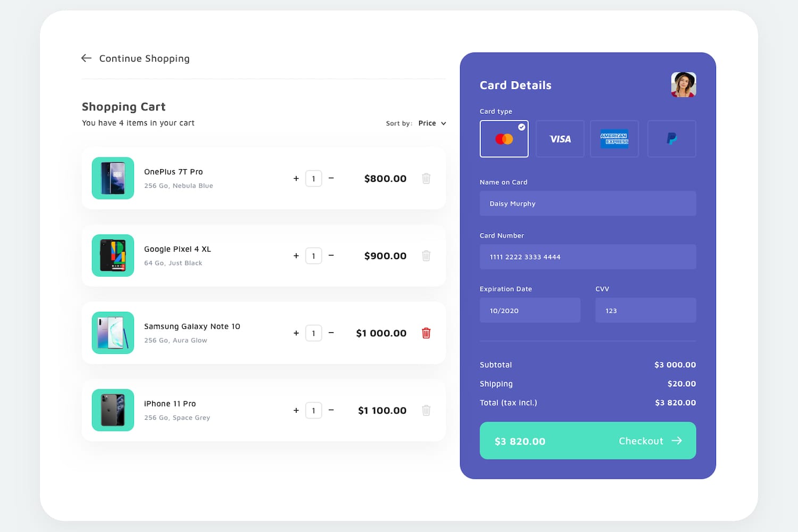Click the CVV field
Viewport: 798px width, 532px height.
pos(646,310)
